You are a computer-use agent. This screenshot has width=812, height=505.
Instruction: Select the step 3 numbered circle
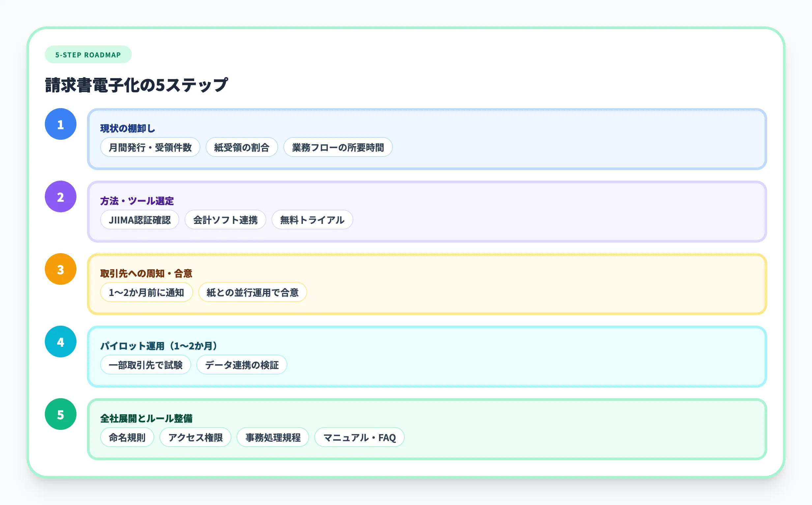coord(60,269)
